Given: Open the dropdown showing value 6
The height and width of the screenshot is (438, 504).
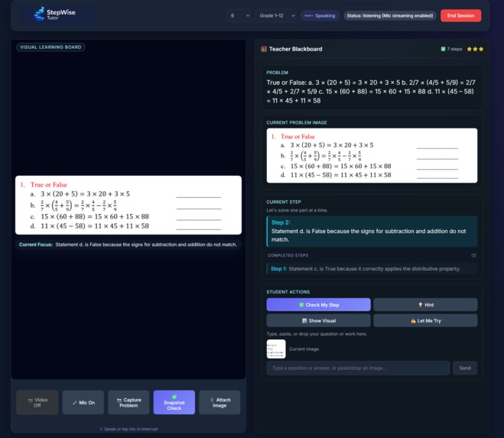Looking at the screenshot, I should tap(240, 15).
